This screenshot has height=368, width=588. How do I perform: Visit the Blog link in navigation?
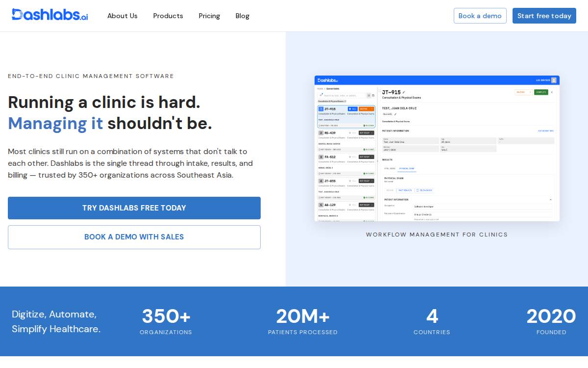coord(243,16)
